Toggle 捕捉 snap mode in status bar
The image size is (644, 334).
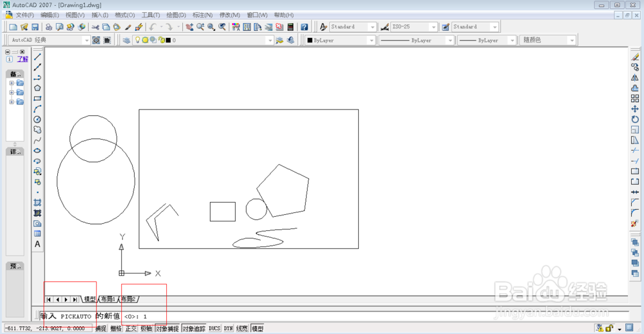point(100,329)
